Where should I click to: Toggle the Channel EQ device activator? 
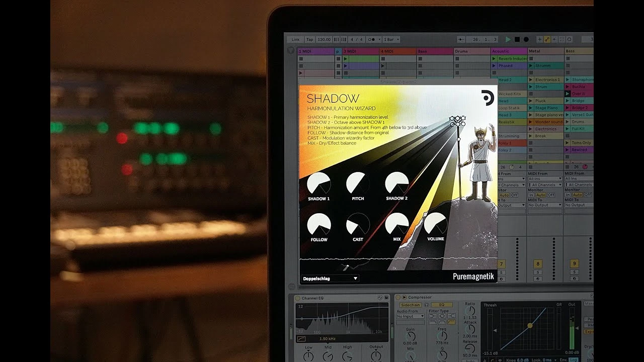(297, 298)
